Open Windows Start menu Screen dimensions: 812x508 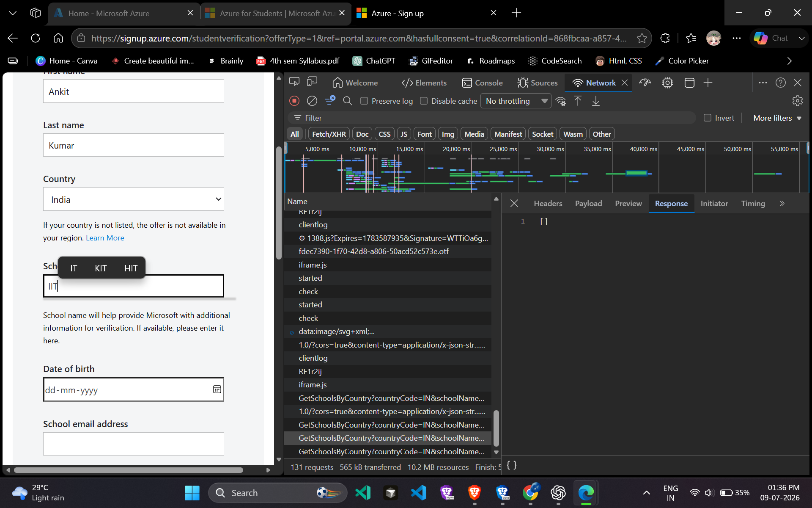pyautogui.click(x=192, y=493)
